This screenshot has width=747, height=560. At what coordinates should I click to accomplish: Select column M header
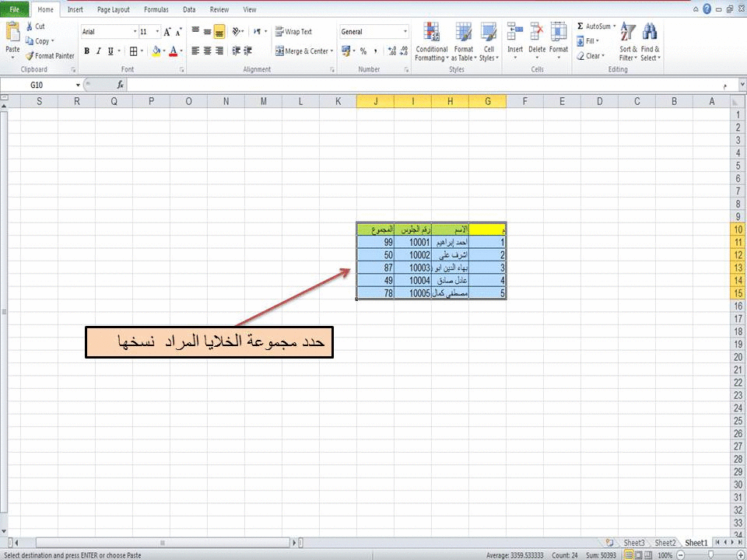(263, 101)
